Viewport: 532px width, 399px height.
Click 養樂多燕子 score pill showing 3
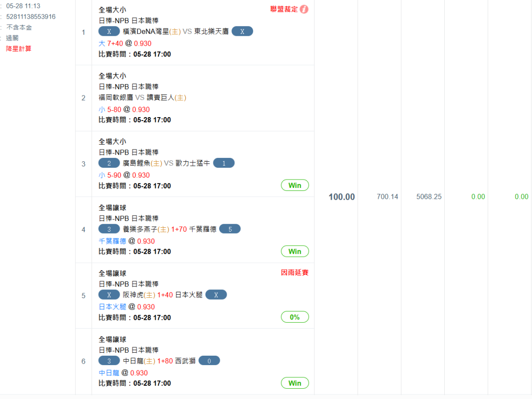[109, 229]
